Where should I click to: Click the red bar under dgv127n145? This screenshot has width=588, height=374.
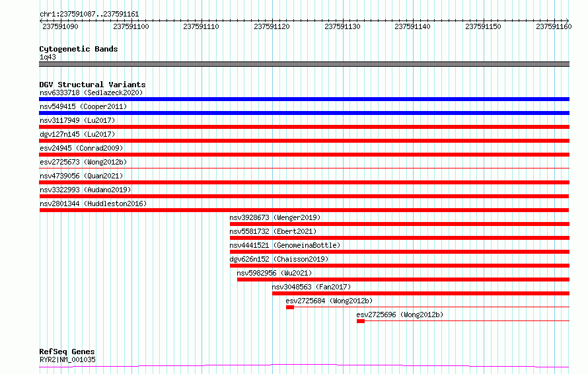click(304, 141)
